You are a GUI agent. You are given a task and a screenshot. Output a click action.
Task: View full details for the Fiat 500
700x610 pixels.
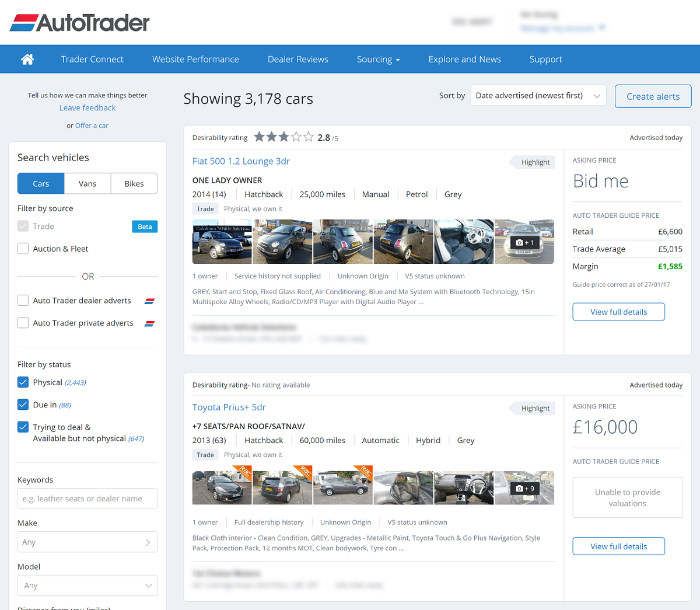pyautogui.click(x=618, y=311)
